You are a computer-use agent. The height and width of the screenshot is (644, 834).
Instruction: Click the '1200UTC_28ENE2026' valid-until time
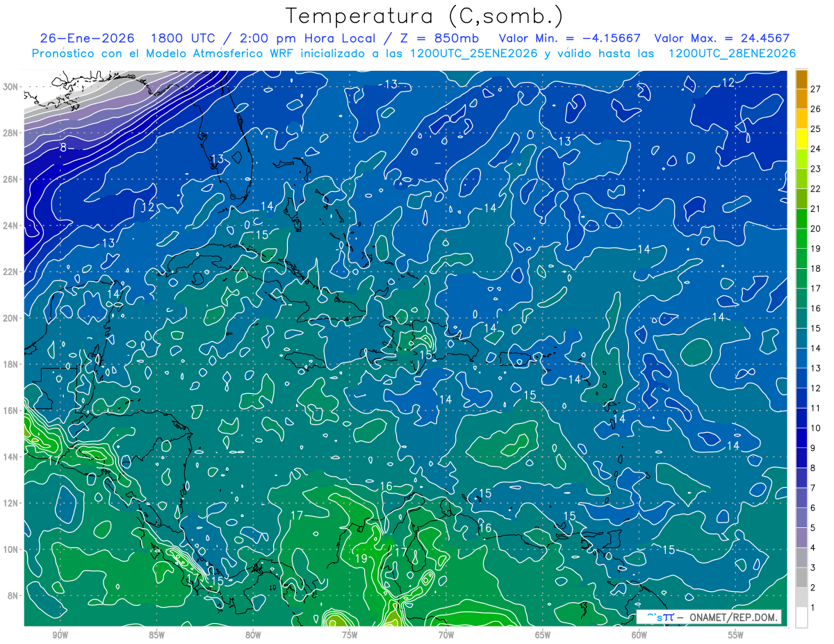732,53
